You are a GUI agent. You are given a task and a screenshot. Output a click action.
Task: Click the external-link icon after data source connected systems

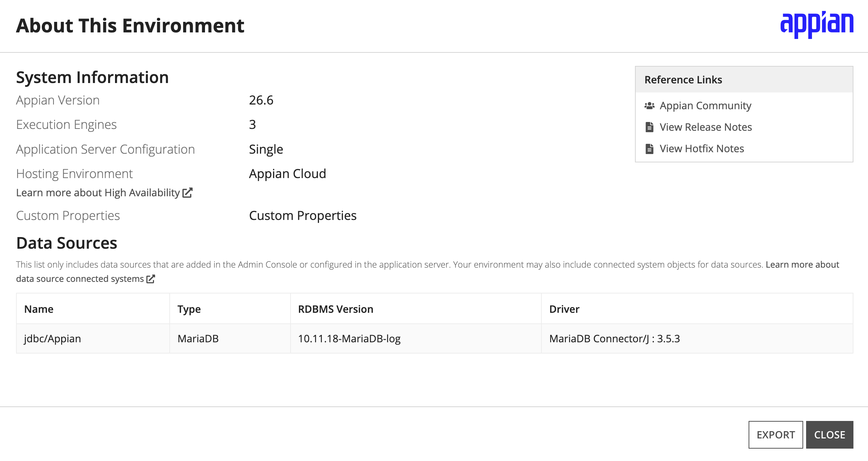pos(150,279)
